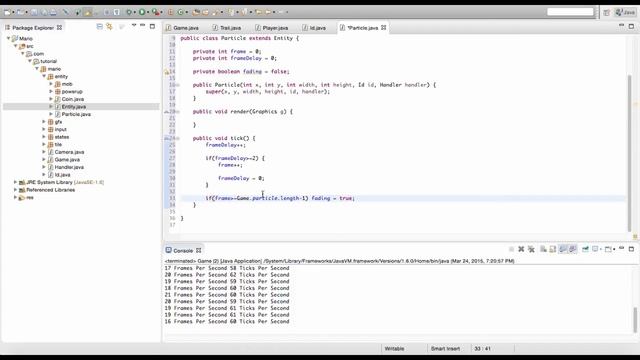
Task: Select Handler.java in the tree
Action: tap(69, 167)
